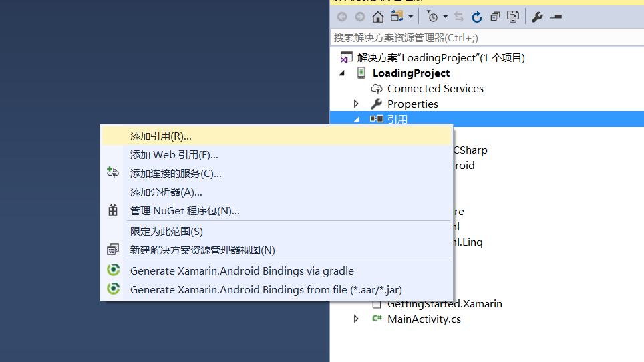644x362 pixels.
Task: Click the Back navigation arrow in toolbar
Action: pos(342,17)
